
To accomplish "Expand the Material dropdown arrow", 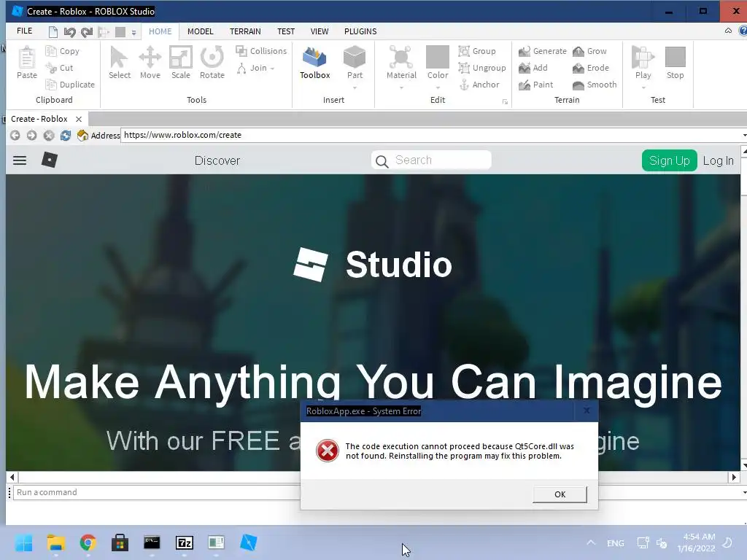I will click(401, 88).
